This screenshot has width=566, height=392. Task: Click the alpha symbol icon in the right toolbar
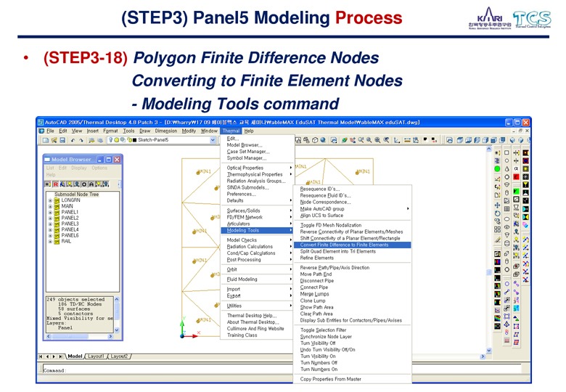(x=516, y=168)
